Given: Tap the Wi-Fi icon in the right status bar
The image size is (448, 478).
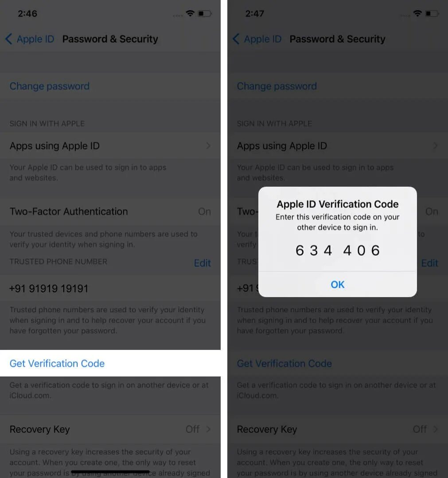Looking at the screenshot, I should [417, 13].
